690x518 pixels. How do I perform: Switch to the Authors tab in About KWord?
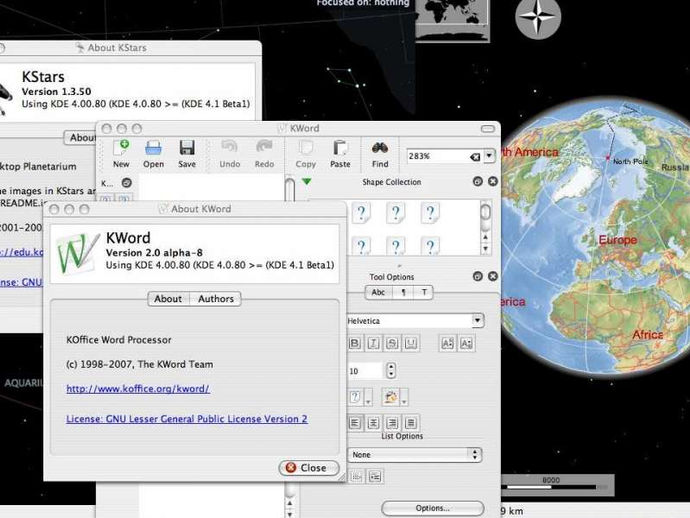(x=216, y=299)
